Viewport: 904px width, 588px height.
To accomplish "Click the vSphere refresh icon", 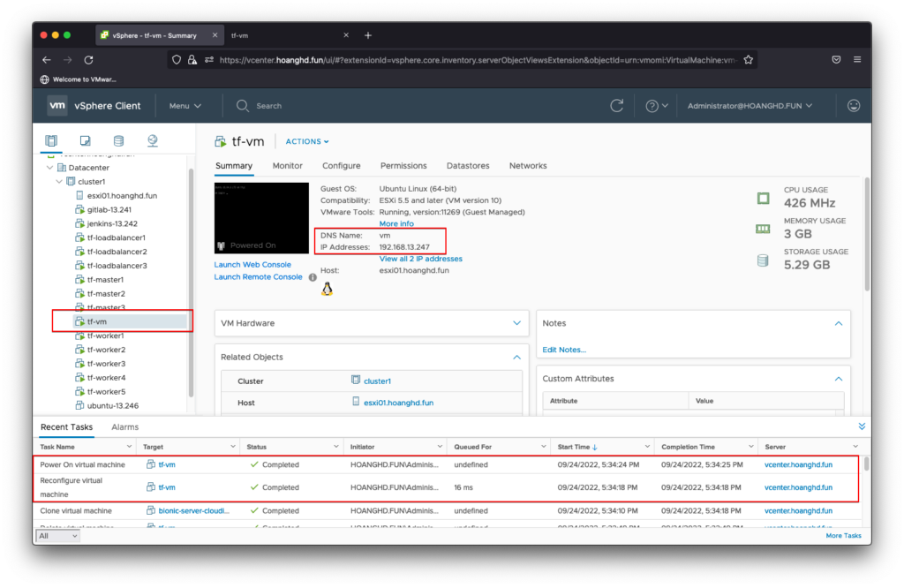I will (617, 105).
